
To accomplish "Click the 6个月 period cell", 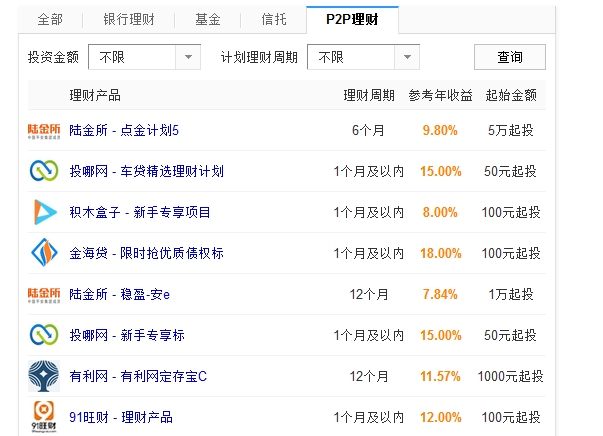I will pos(368,130).
